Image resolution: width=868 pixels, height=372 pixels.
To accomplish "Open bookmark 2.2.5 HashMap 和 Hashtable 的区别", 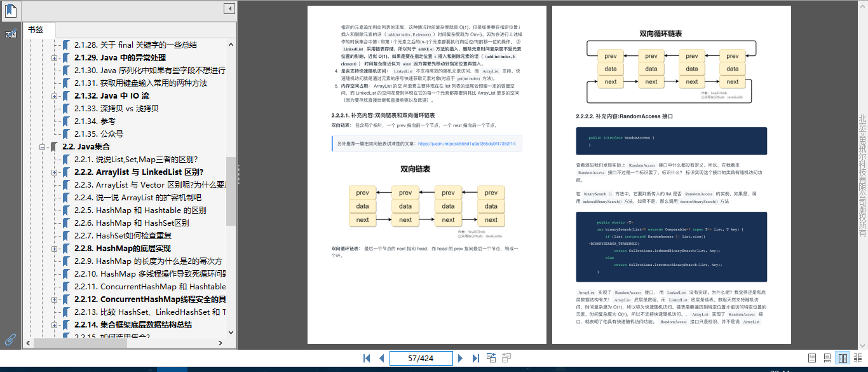I will tap(140, 210).
